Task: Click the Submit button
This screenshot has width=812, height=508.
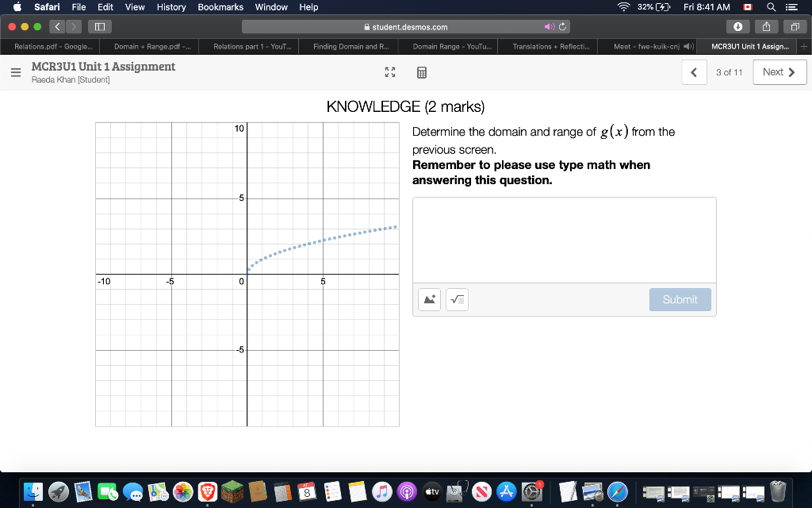Action: 680,299
